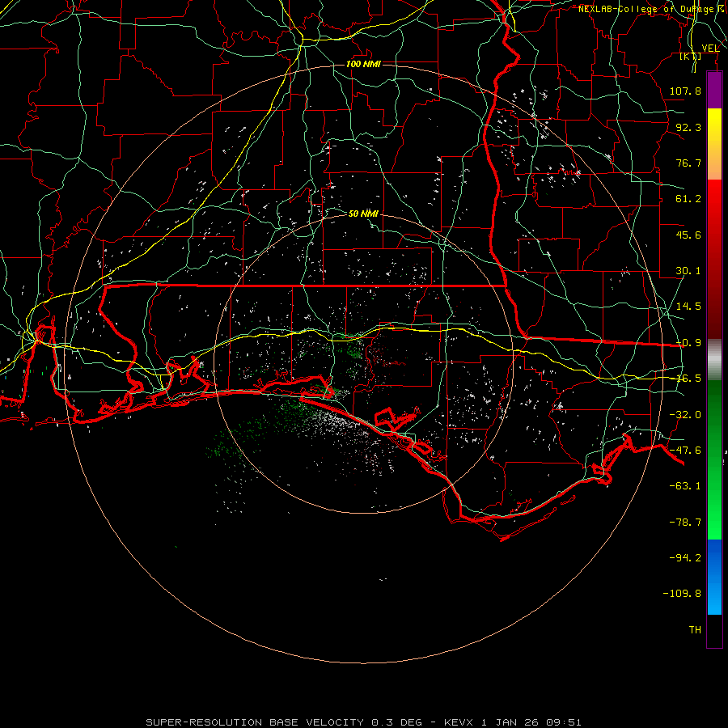Pick the gray near-zero segment of the color bar
Screen dimensions: 728x728
(x=714, y=360)
